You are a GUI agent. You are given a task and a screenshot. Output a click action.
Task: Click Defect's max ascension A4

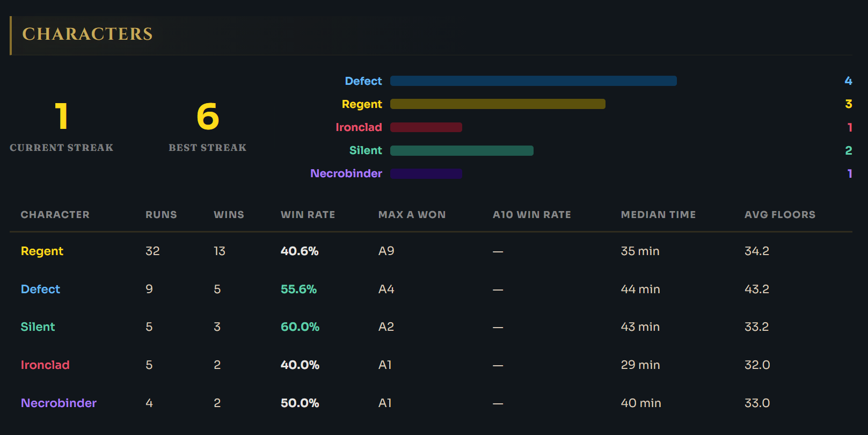click(386, 289)
